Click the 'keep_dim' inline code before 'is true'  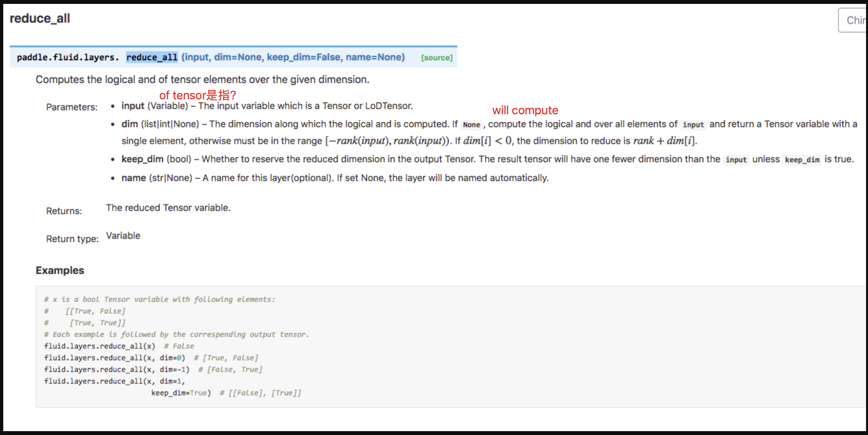(802, 160)
